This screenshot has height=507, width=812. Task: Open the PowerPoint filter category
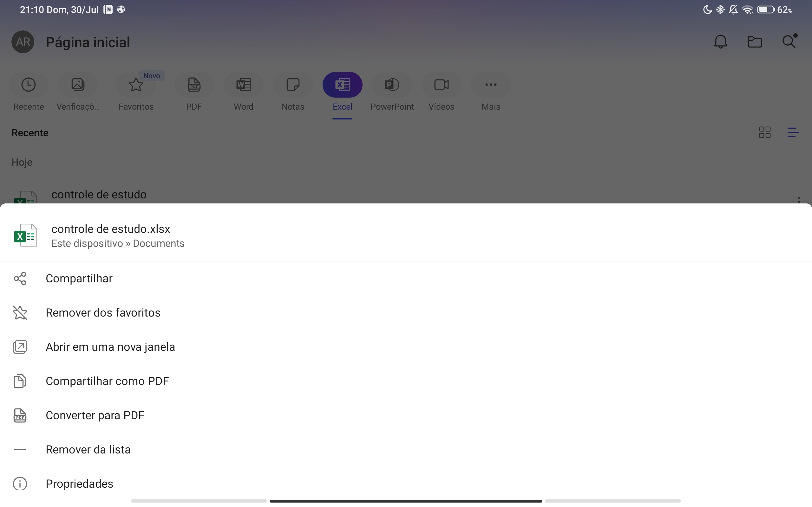[392, 91]
